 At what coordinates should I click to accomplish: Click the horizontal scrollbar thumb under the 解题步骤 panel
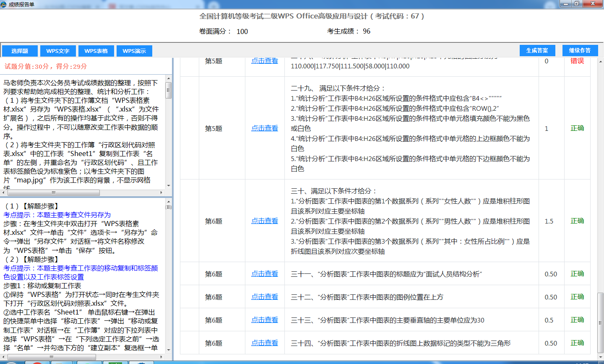click(51, 357)
